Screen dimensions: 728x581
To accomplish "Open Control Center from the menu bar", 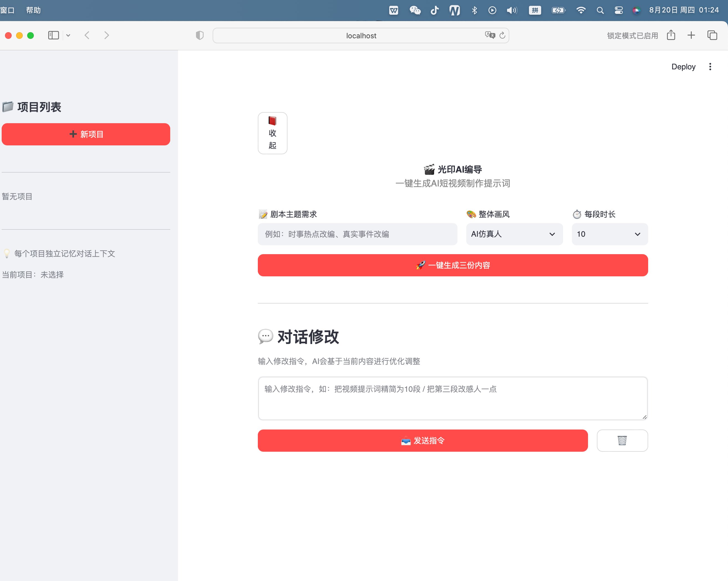I will (x=618, y=11).
